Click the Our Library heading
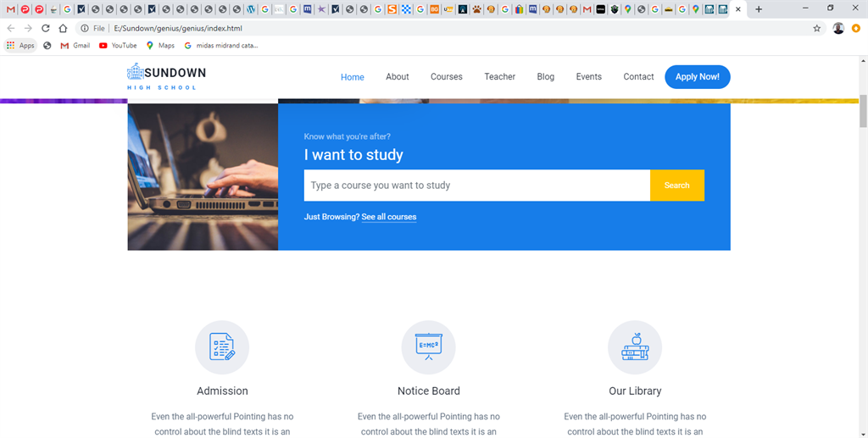 pos(635,391)
